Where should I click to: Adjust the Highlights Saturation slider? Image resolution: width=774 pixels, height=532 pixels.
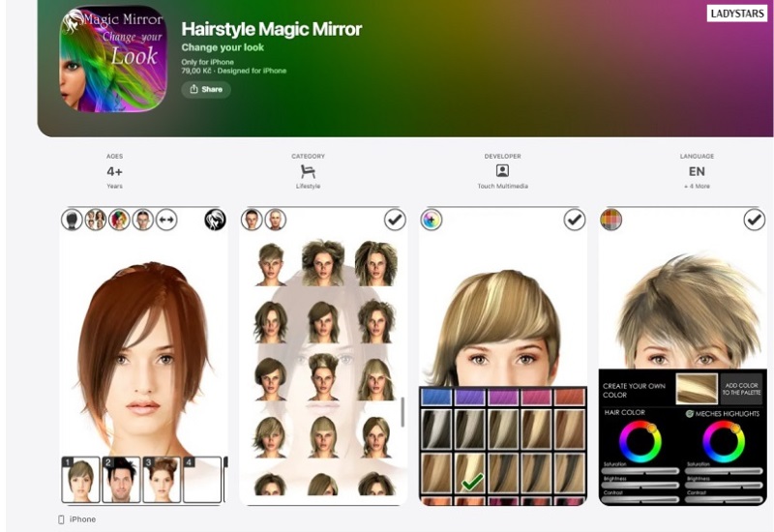724,471
